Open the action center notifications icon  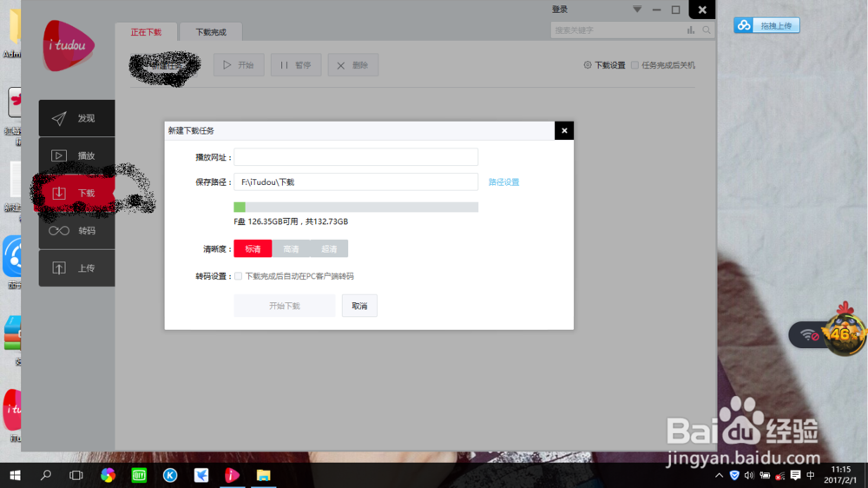pyautogui.click(x=795, y=475)
